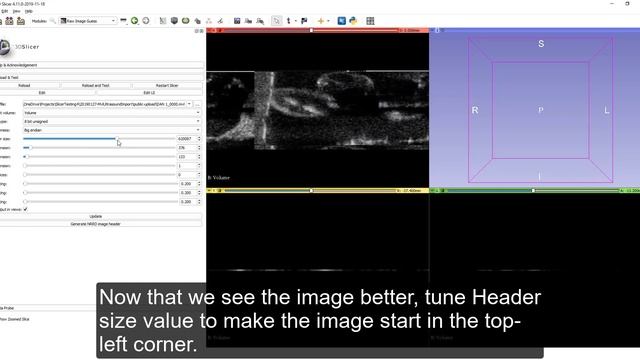Open the Raw Image Guess module selector
The height and width of the screenshot is (360, 640).
click(x=88, y=21)
